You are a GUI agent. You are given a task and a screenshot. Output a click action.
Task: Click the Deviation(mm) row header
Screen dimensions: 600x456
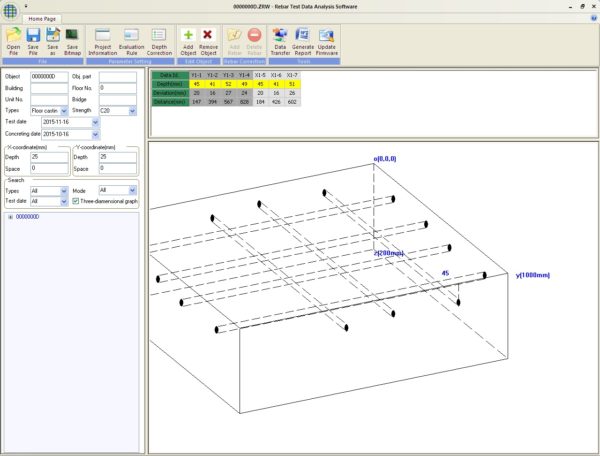(170, 93)
